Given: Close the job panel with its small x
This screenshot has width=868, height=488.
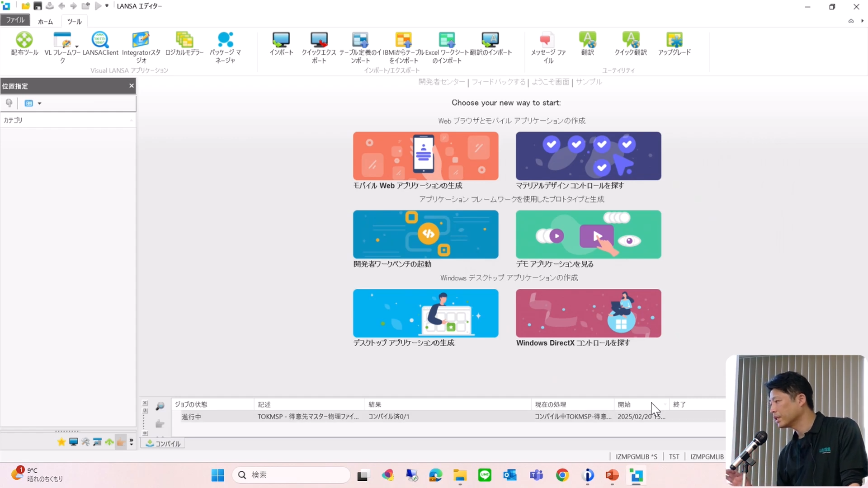Looking at the screenshot, I should 145,403.
